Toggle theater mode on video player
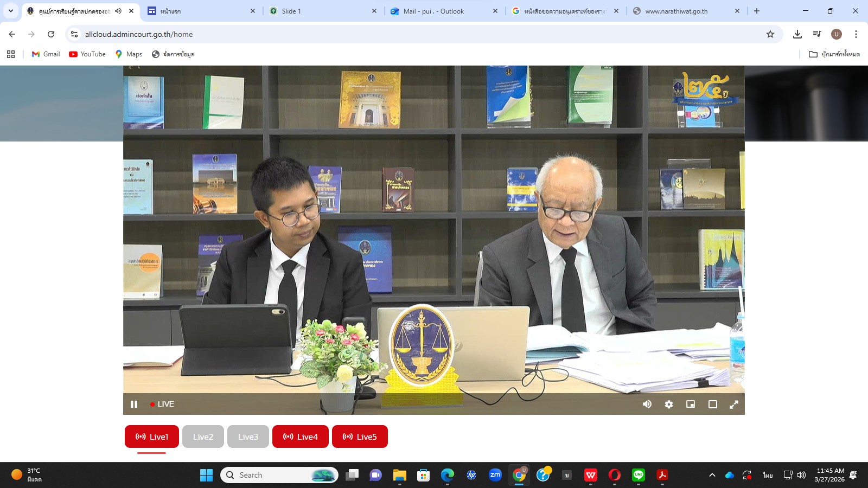Image resolution: width=868 pixels, height=488 pixels. tap(713, 404)
